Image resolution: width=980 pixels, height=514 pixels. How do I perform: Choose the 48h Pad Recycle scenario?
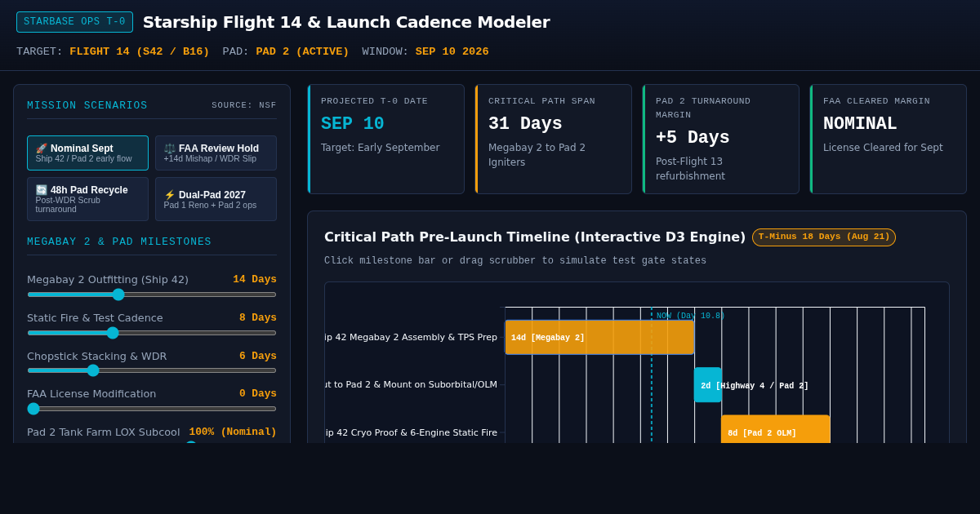[x=87, y=199]
